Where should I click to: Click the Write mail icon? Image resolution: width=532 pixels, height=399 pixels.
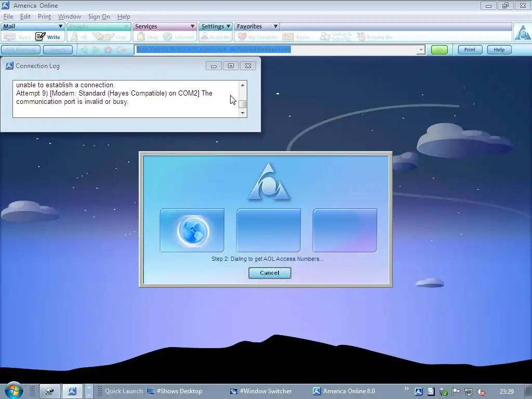41,36
